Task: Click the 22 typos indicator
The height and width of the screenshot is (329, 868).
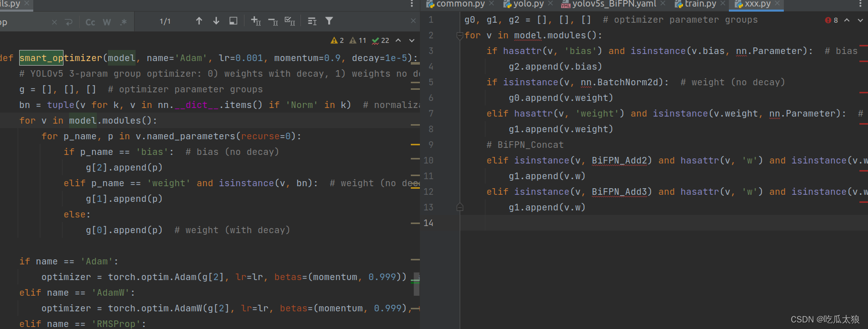Action: point(380,40)
